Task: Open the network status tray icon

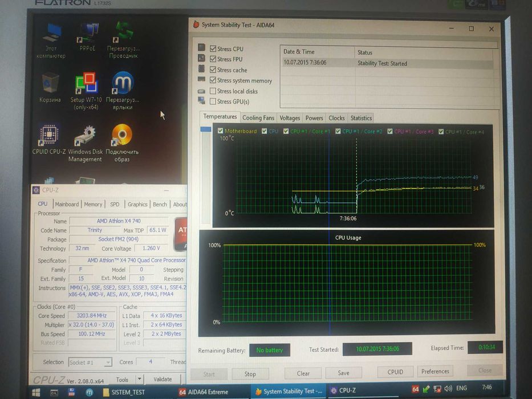Action: point(437,389)
